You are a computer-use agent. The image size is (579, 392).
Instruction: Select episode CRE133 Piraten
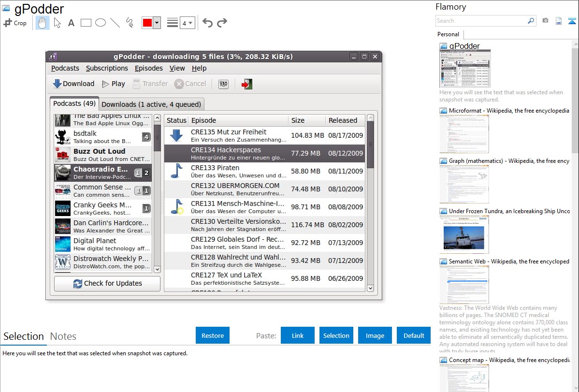(265, 172)
